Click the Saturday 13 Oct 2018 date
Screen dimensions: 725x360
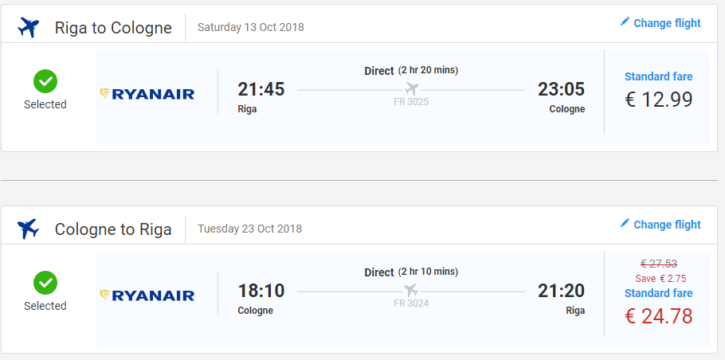(251, 27)
